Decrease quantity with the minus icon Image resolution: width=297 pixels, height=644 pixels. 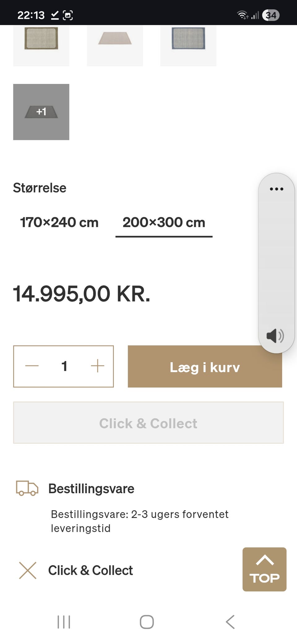tap(32, 366)
